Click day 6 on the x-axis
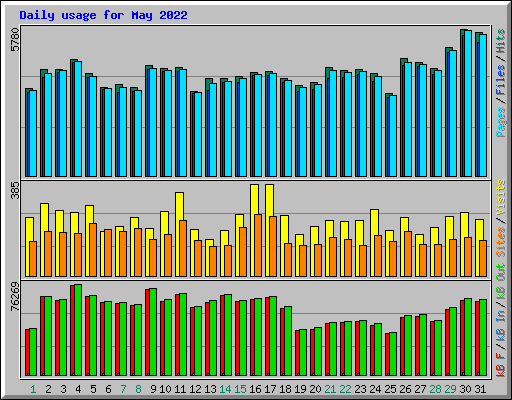This screenshot has width=512, height=400. pos(108,389)
